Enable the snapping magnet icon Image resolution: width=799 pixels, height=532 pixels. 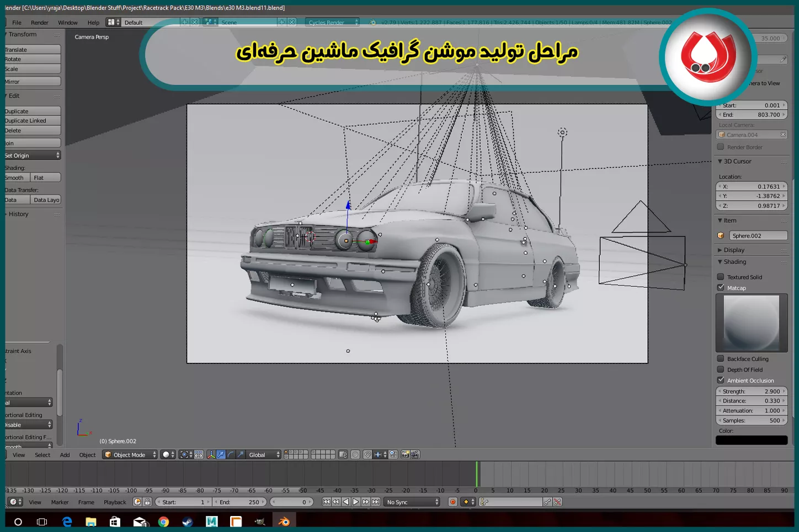coord(367,454)
